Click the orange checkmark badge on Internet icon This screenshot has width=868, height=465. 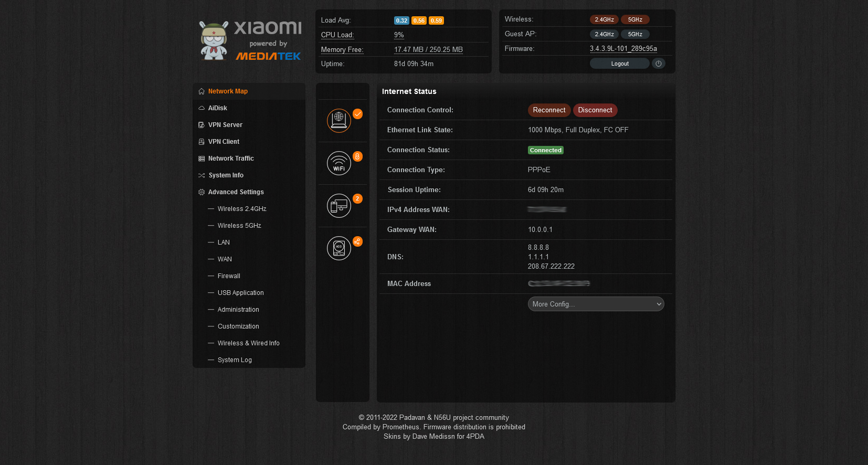(357, 114)
